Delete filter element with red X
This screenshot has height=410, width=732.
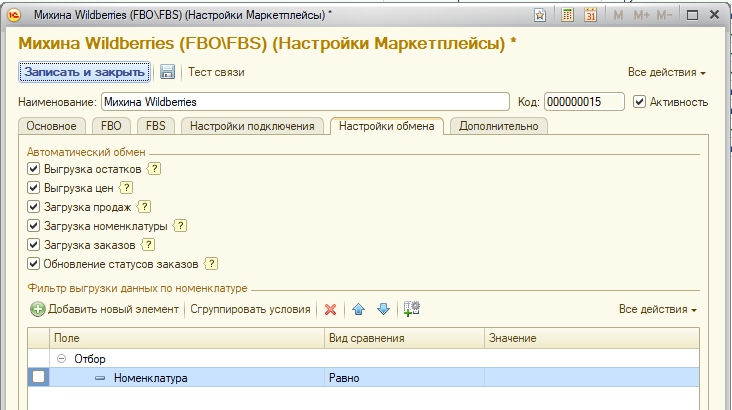tap(331, 310)
